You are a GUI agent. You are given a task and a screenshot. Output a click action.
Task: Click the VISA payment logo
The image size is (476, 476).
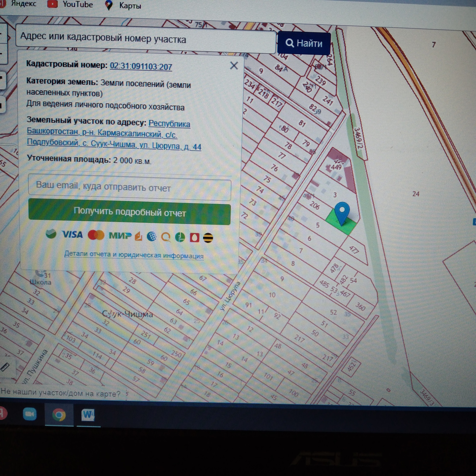click(72, 235)
